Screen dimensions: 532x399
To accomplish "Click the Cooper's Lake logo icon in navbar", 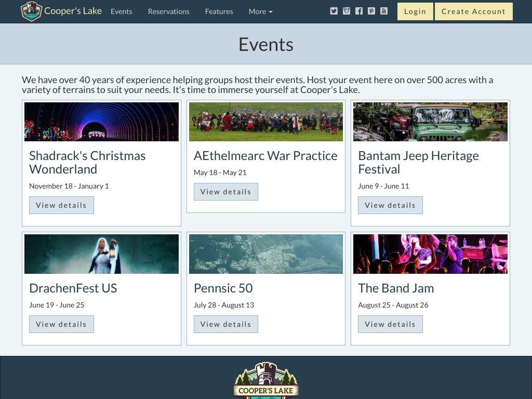I will click(x=31, y=11).
